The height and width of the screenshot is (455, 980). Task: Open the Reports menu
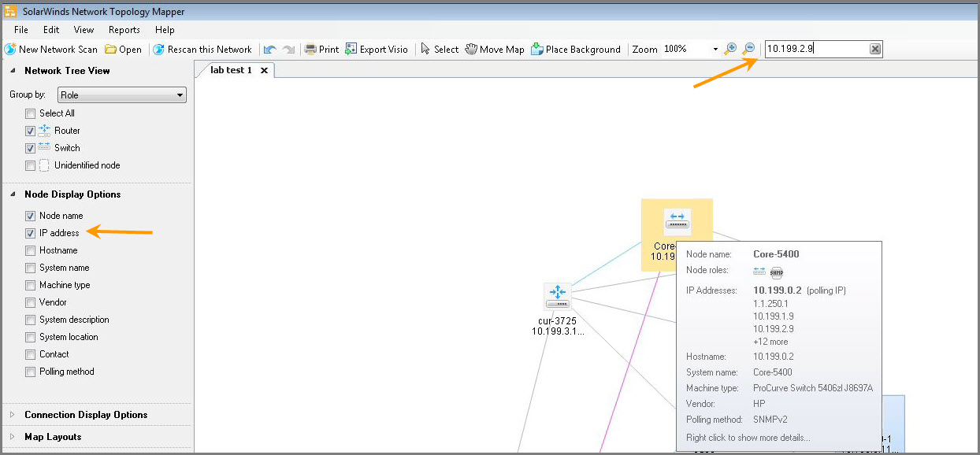tap(124, 30)
